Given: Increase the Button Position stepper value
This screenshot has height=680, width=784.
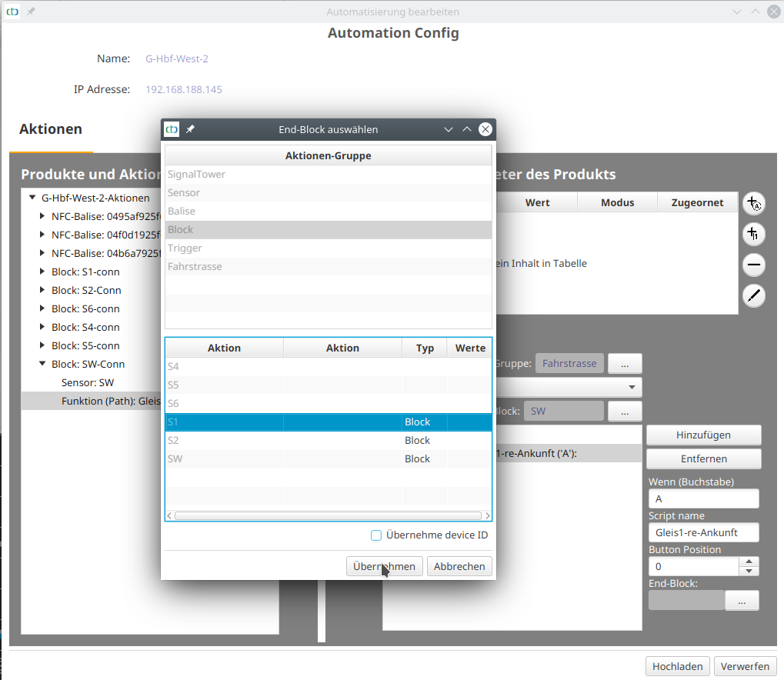Looking at the screenshot, I should point(749,562).
